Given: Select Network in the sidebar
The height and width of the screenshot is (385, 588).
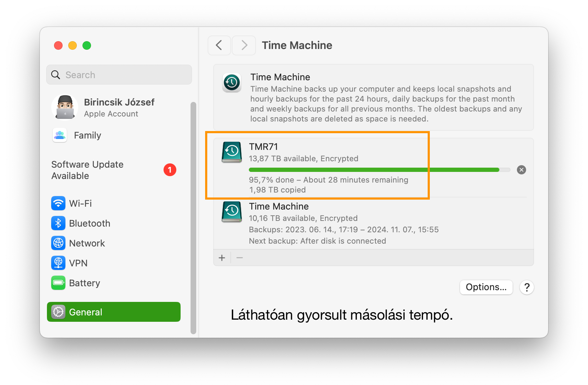Looking at the screenshot, I should point(114,243).
